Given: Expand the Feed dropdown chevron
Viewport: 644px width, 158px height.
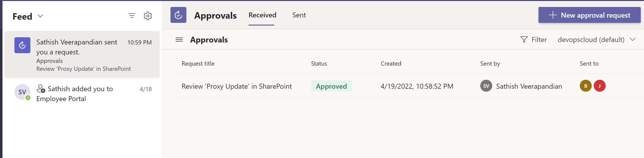Looking at the screenshot, I should tap(40, 16).
